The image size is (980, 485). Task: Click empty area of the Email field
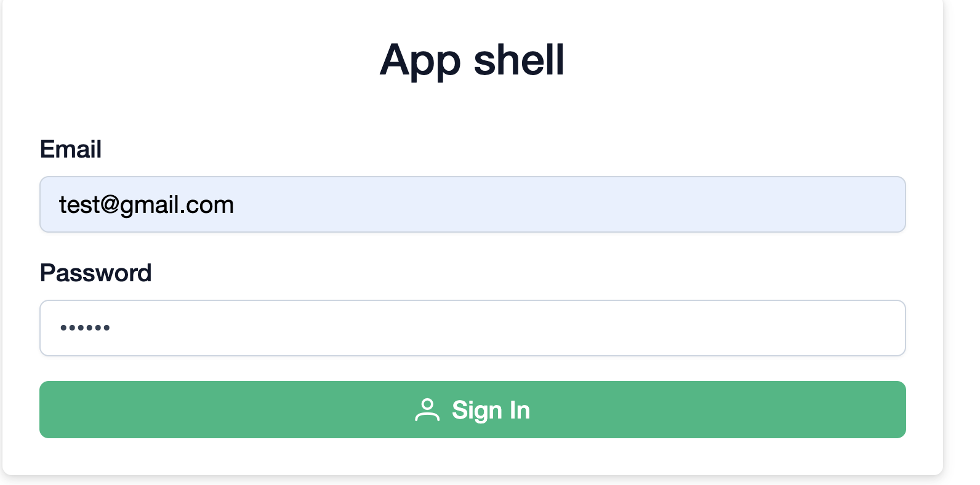click(554, 204)
